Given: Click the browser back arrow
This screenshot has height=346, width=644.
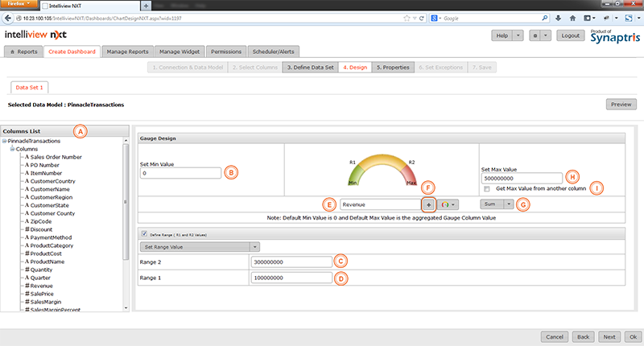Looking at the screenshot, I should (x=7, y=16).
